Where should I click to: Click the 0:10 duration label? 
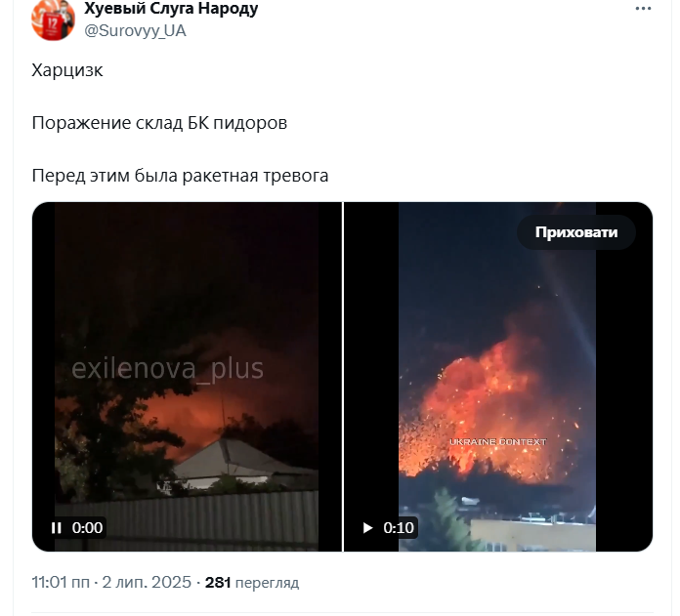(x=399, y=527)
